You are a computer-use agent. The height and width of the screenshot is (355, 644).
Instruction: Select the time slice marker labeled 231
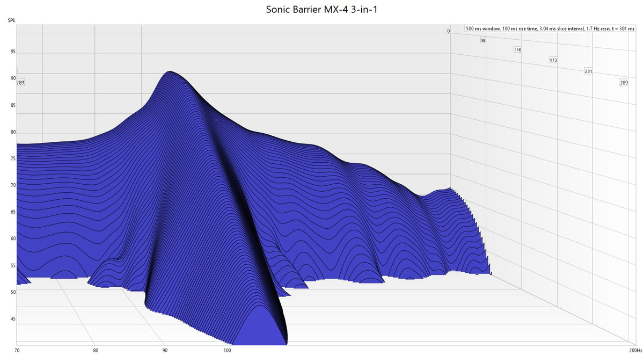588,70
